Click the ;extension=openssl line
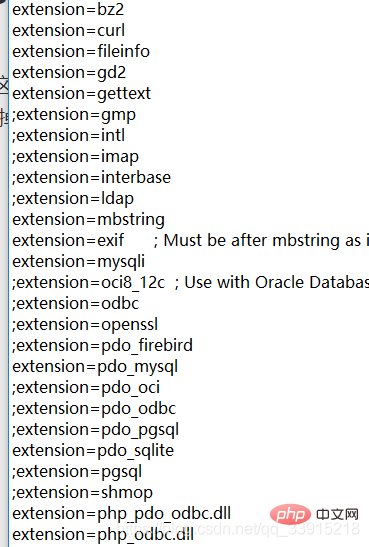 click(85, 324)
